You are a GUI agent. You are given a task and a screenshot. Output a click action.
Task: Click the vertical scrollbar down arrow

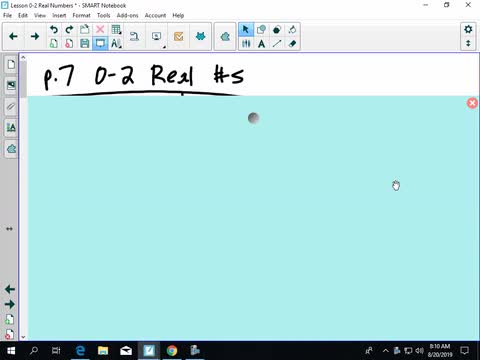[23, 337]
